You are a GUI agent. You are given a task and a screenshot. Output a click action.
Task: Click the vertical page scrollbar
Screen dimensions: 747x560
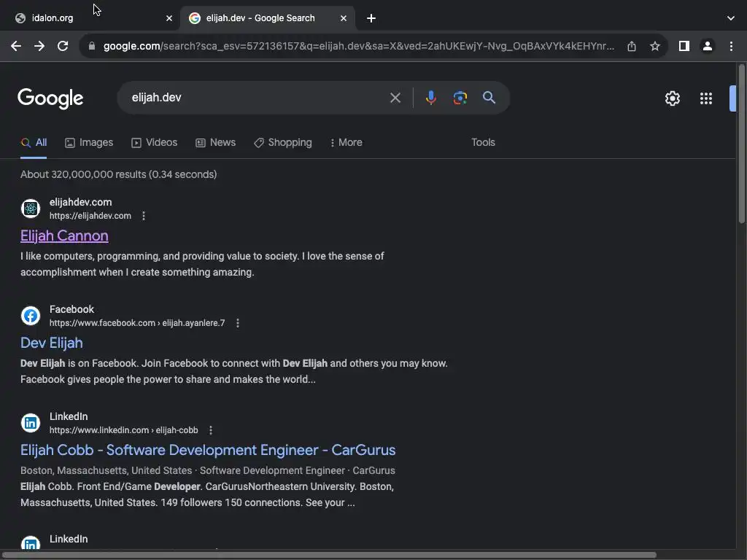[741, 143]
